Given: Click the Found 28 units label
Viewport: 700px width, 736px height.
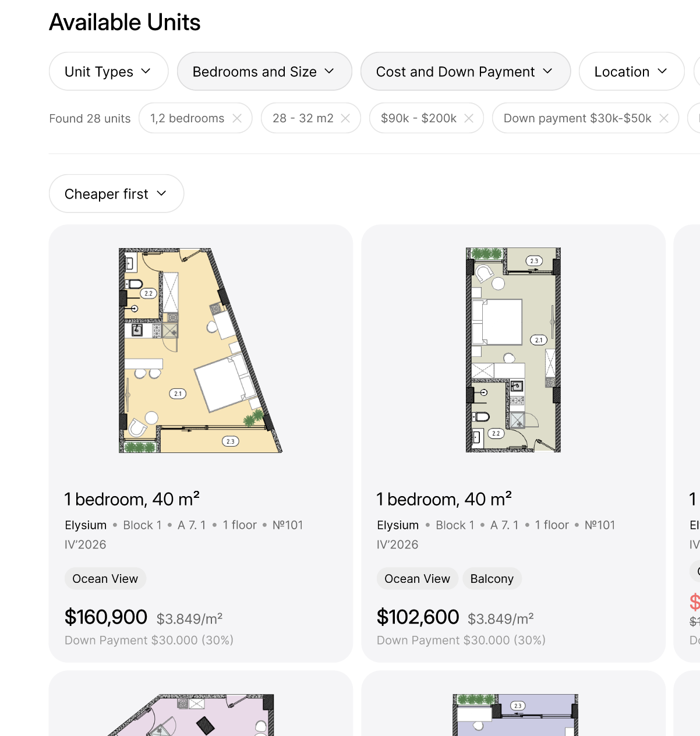Looking at the screenshot, I should pyautogui.click(x=90, y=119).
